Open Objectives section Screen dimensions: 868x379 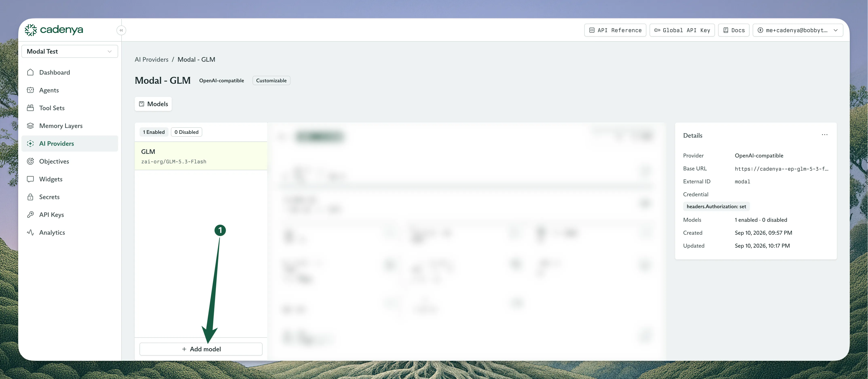pos(70,161)
